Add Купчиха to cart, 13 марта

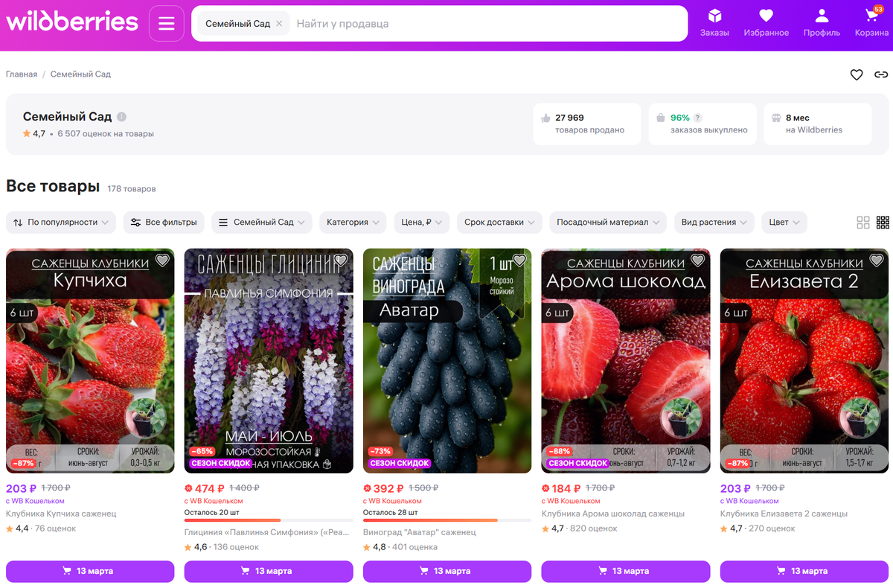pyautogui.click(x=90, y=572)
